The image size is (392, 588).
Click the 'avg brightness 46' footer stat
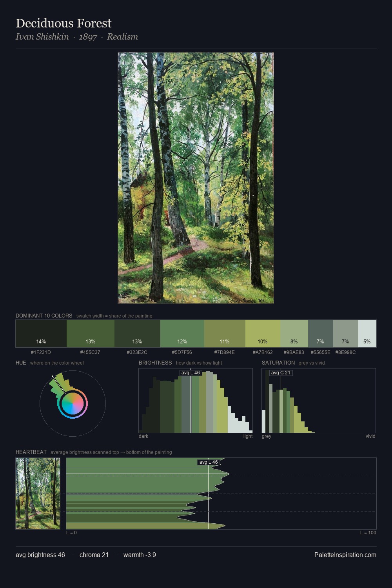click(40, 555)
